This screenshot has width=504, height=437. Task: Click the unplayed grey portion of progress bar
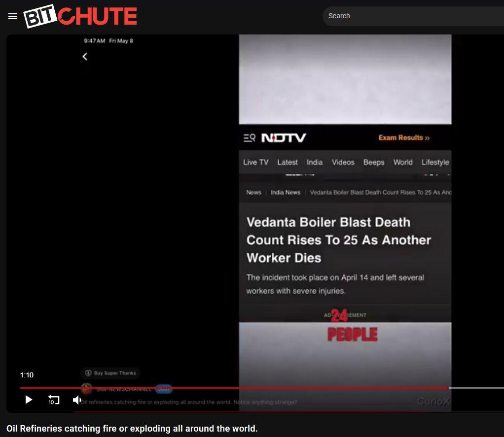tap(476, 388)
